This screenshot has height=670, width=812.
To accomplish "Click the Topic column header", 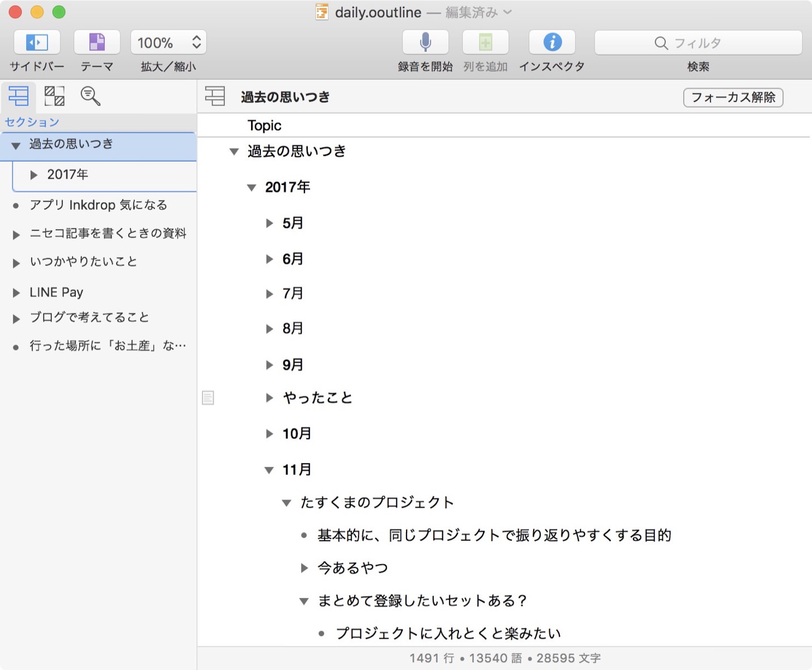I will pyautogui.click(x=264, y=126).
